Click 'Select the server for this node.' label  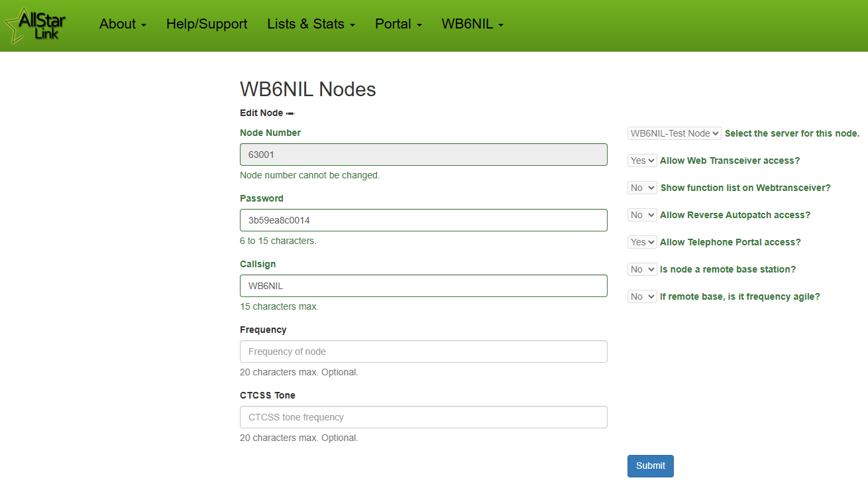pos(792,133)
